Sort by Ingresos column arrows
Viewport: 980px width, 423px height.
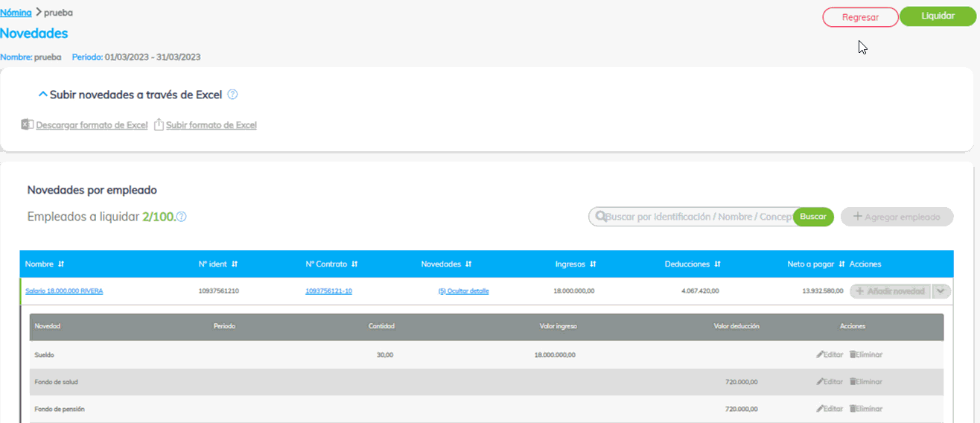point(593,264)
